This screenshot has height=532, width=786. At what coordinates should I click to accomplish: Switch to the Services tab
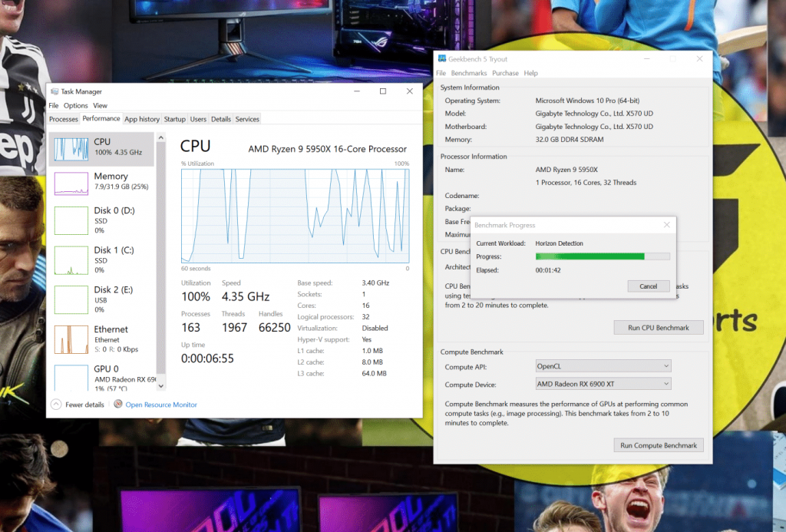247,119
